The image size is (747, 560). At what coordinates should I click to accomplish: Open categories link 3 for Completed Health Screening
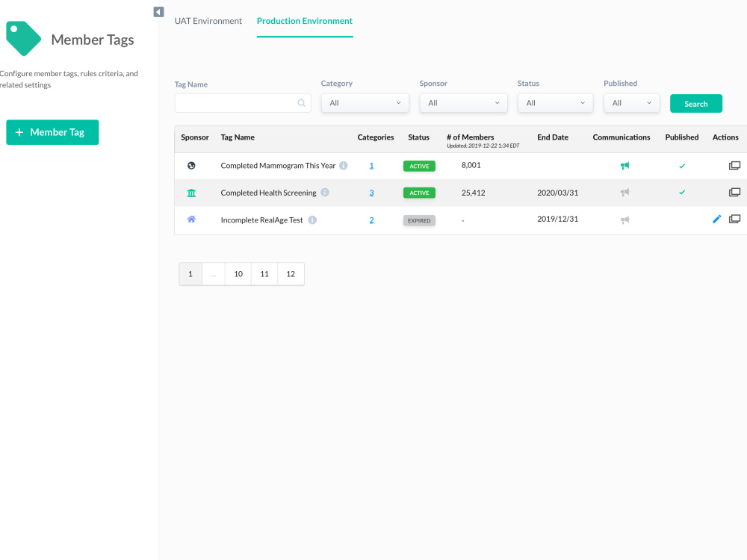(371, 193)
